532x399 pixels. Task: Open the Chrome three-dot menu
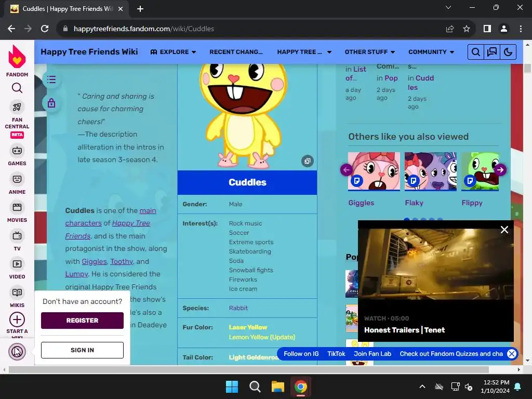coord(521,29)
